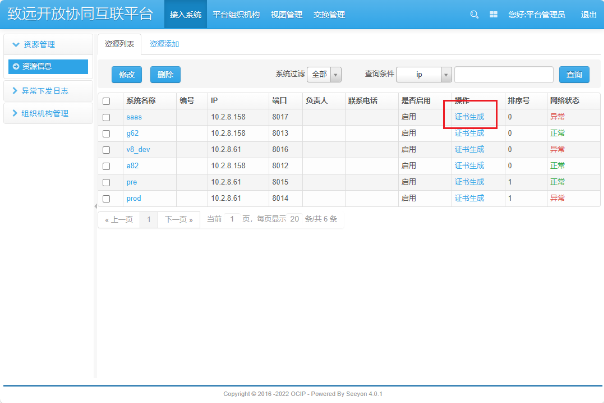Open the 系统过滤 dropdown showing 全部
This screenshot has height=403, width=604.
click(x=324, y=74)
